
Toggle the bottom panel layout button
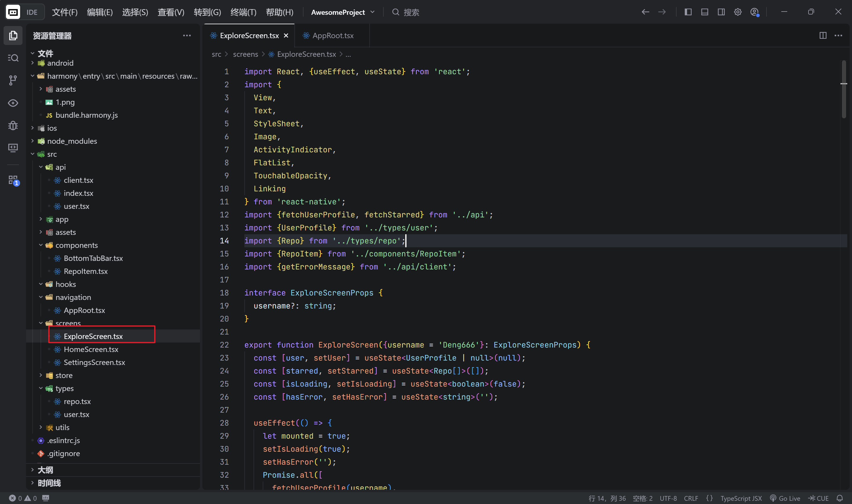coord(705,12)
